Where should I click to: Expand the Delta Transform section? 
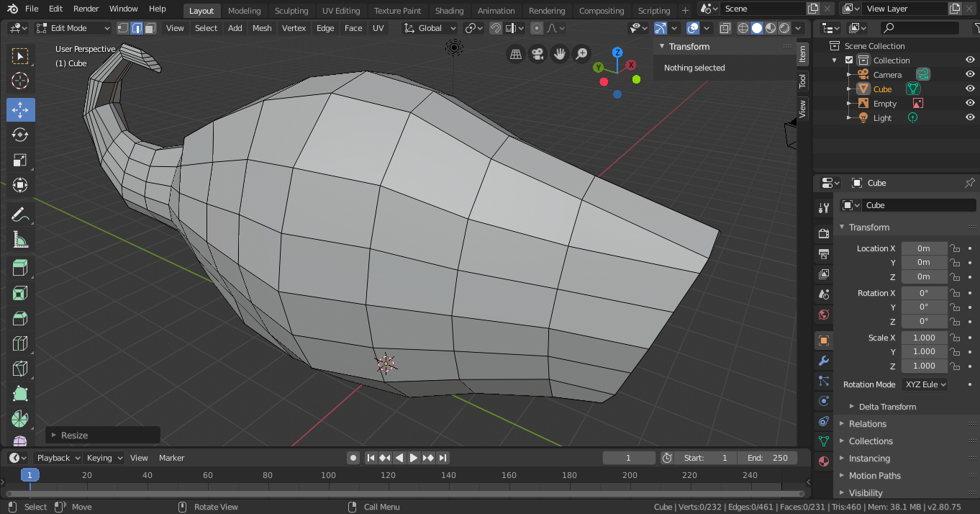887,407
